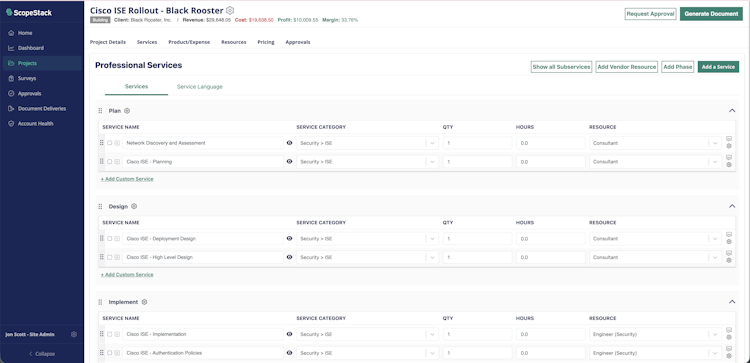Image resolution: width=750 pixels, height=363 pixels.
Task: Click Generate Document button
Action: click(x=711, y=14)
